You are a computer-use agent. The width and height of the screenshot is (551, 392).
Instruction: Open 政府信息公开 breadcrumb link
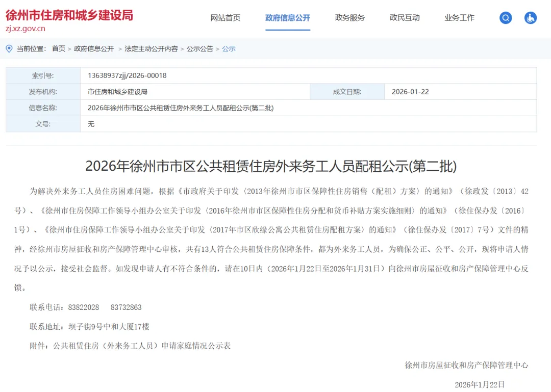tap(94, 49)
